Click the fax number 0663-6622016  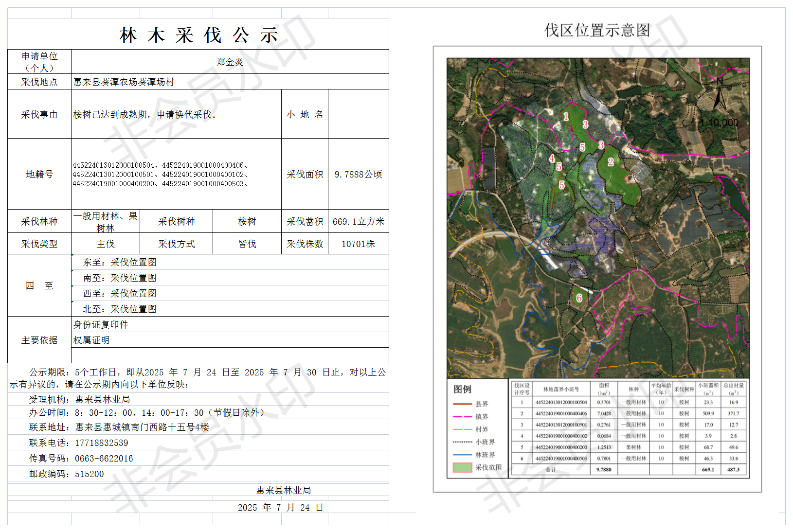point(104,459)
